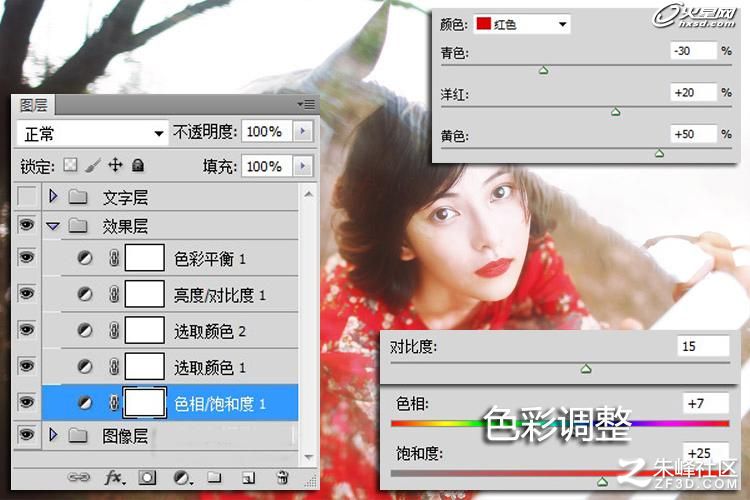The height and width of the screenshot is (500, 750).
Task: Add layer mask from bottom bar
Action: point(147,478)
